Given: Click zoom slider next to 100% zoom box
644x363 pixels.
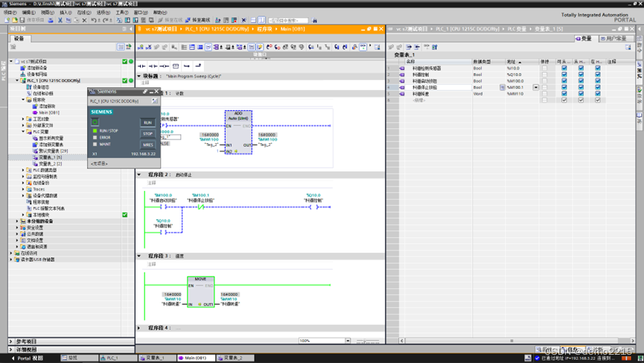Looking at the screenshot, I should pyautogui.click(x=368, y=341).
